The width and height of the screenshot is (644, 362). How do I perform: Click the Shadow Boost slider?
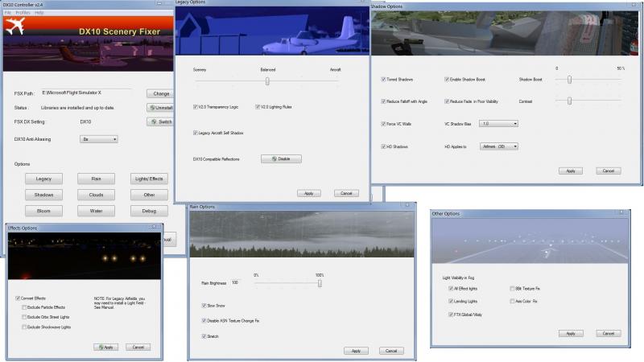tap(569, 79)
